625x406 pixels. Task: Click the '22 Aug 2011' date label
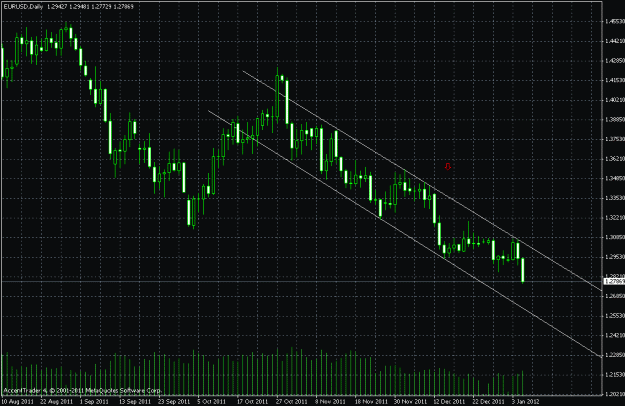pyautogui.click(x=57, y=401)
